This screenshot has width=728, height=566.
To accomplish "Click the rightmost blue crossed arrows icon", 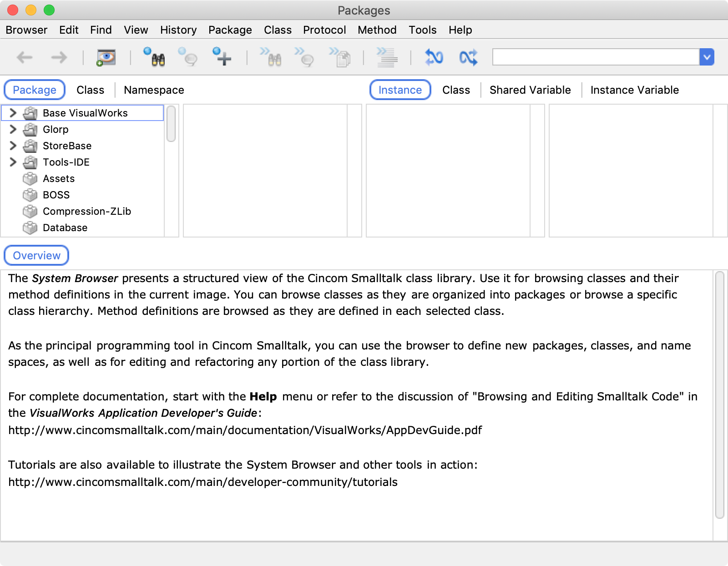I will pyautogui.click(x=468, y=57).
